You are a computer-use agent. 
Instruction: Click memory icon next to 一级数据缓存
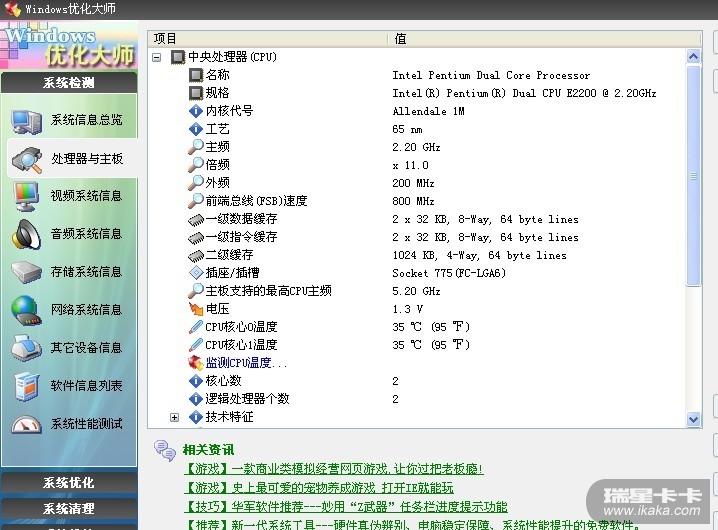pos(196,220)
